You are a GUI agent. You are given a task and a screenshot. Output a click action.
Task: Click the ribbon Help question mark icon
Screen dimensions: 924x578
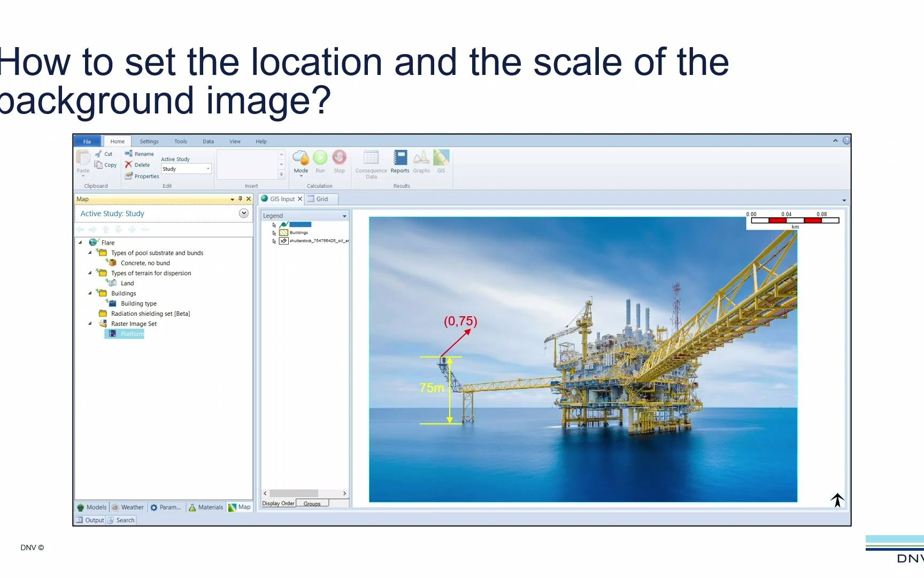point(846,140)
